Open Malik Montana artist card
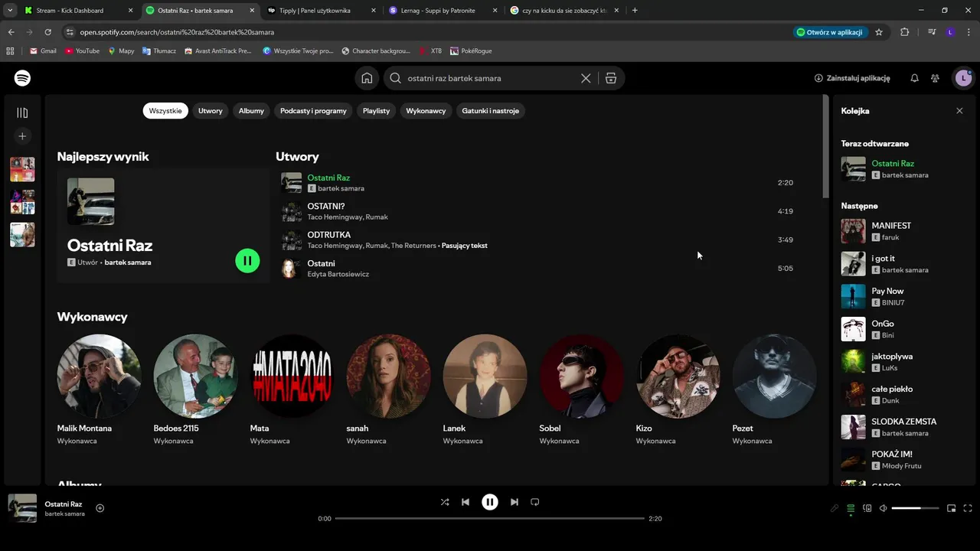 pos(99,389)
